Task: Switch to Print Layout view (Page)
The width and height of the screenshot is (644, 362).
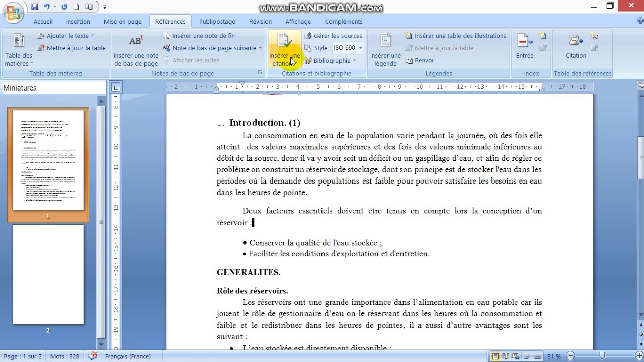Action: click(x=496, y=356)
